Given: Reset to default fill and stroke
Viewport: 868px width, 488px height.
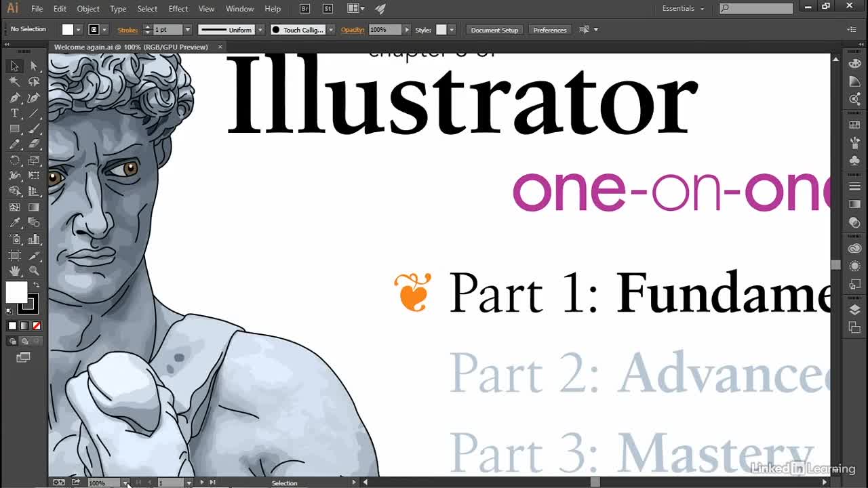Looking at the screenshot, I should coord(9,311).
